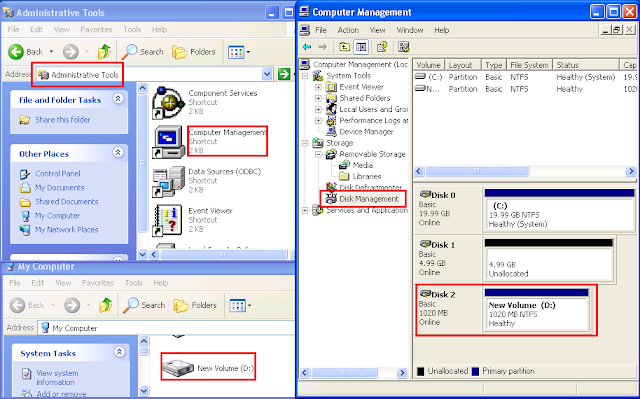Open Views dropdown in Administrative Tools toolbar

point(239,52)
